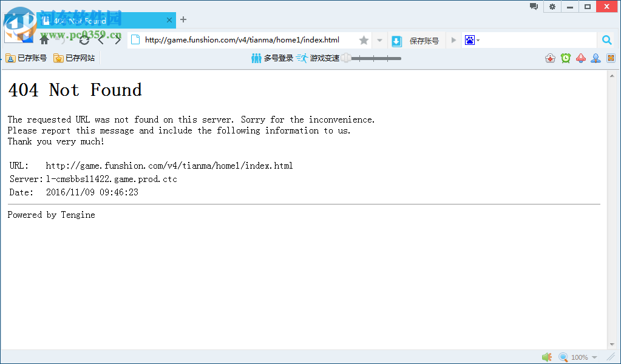Maximize the browser window
This screenshot has height=364, width=621.
click(x=588, y=7)
